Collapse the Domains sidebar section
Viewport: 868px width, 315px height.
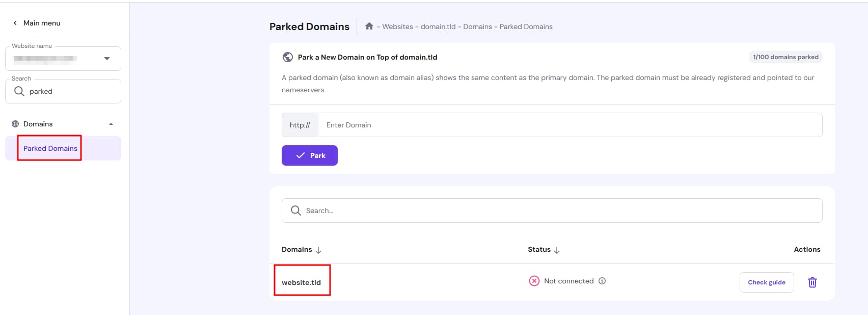[111, 124]
